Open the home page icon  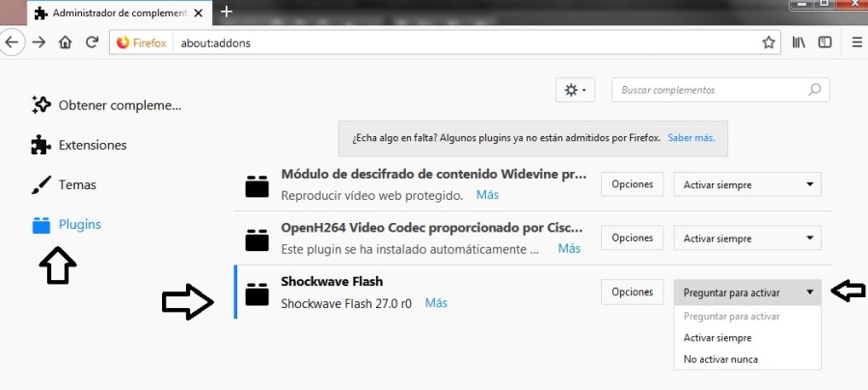(x=66, y=42)
